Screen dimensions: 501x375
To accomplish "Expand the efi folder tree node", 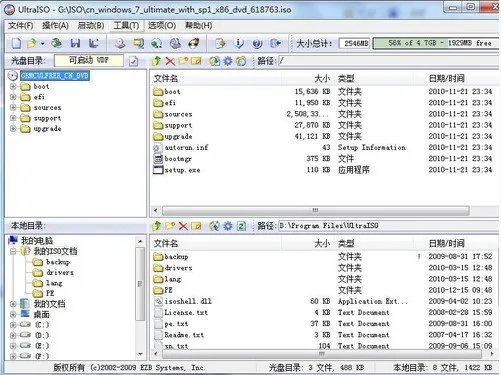I will (x=13, y=97).
